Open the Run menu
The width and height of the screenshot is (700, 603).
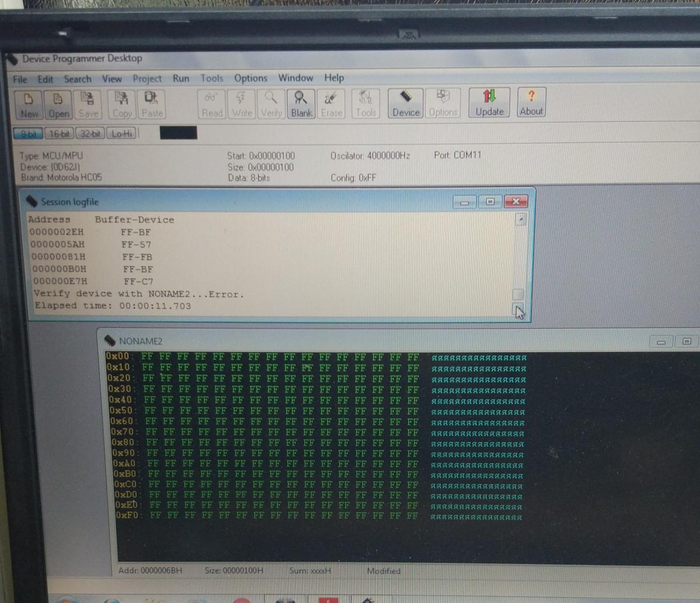click(181, 78)
